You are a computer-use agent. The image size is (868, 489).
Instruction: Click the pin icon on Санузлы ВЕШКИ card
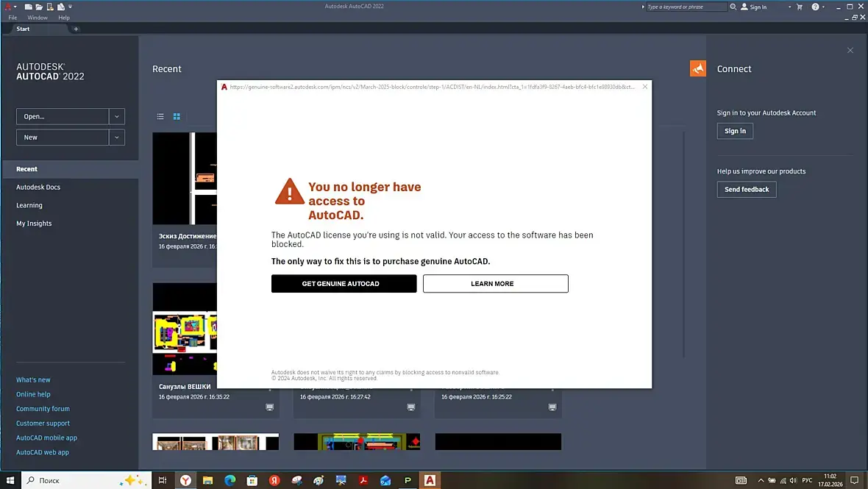point(269,407)
